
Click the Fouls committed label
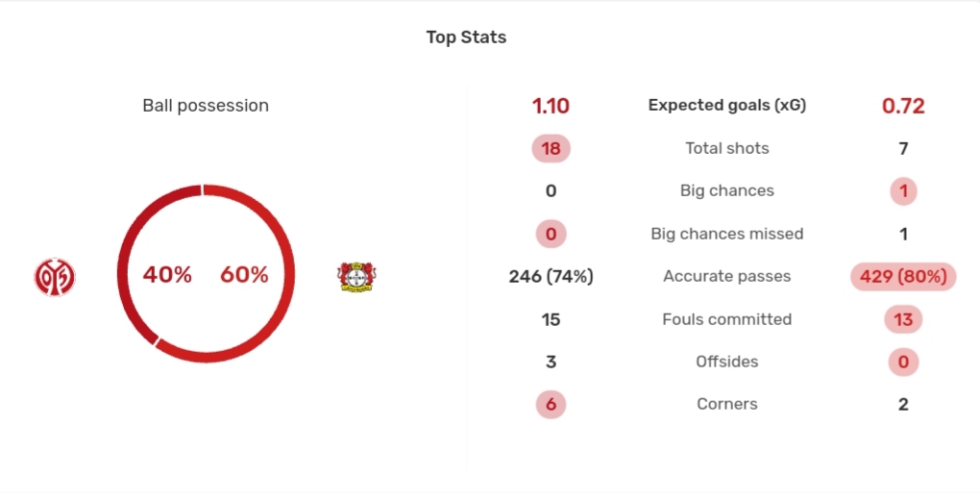[727, 319]
